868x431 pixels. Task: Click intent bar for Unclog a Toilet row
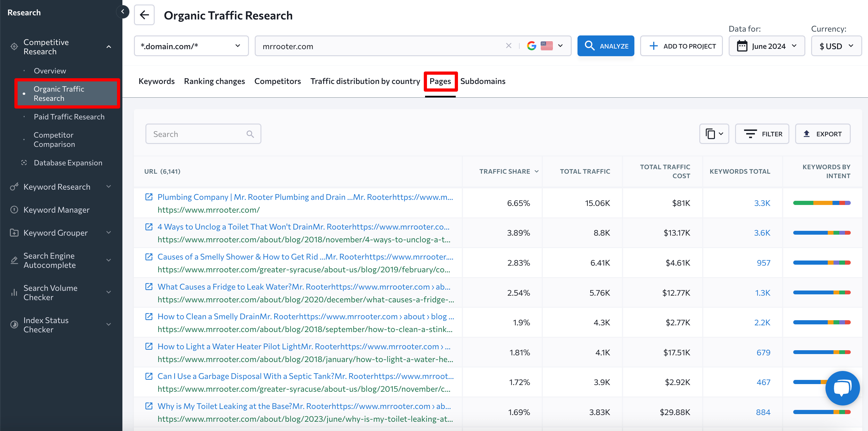pyautogui.click(x=821, y=233)
